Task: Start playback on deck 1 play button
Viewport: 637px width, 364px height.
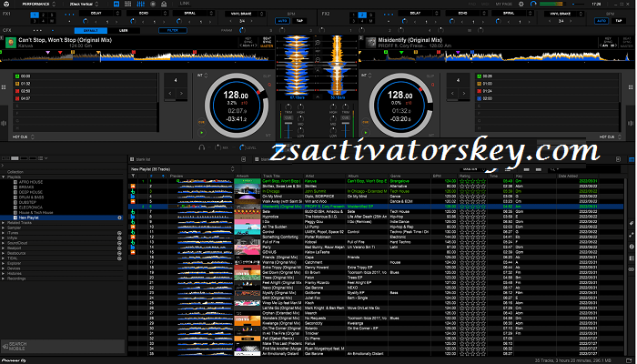Action: (x=201, y=133)
